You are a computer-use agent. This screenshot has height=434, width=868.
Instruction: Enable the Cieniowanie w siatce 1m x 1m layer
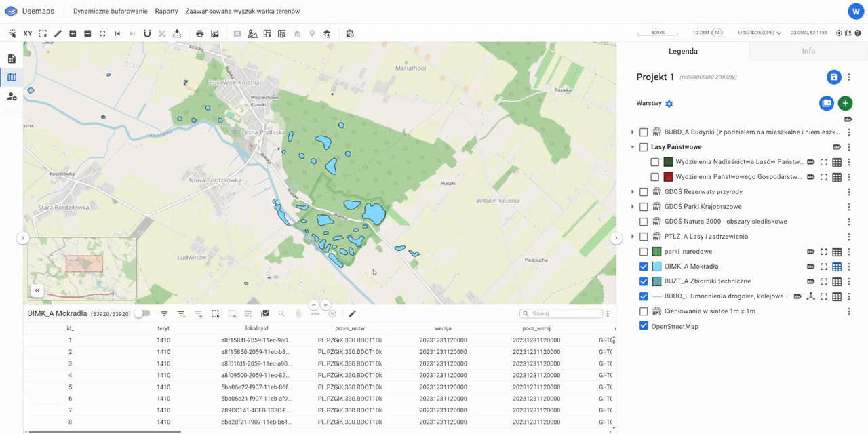click(644, 311)
